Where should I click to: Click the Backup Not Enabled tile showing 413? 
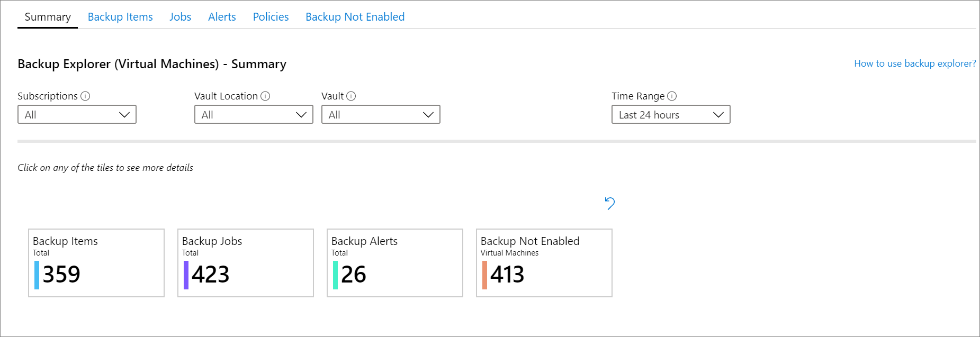(544, 263)
